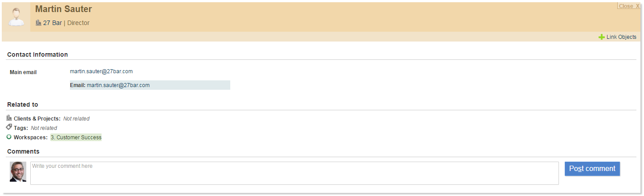This screenshot has width=644, height=196.
Task: Click the main email address value
Action: tap(101, 71)
